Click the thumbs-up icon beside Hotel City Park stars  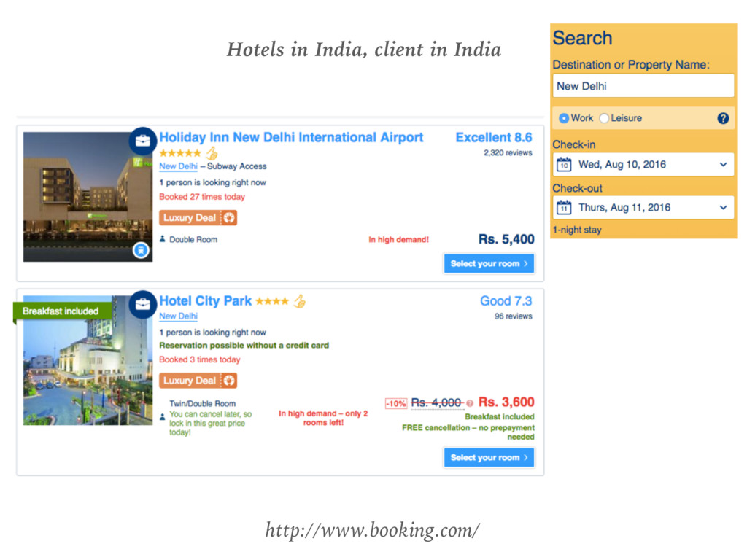[299, 301]
